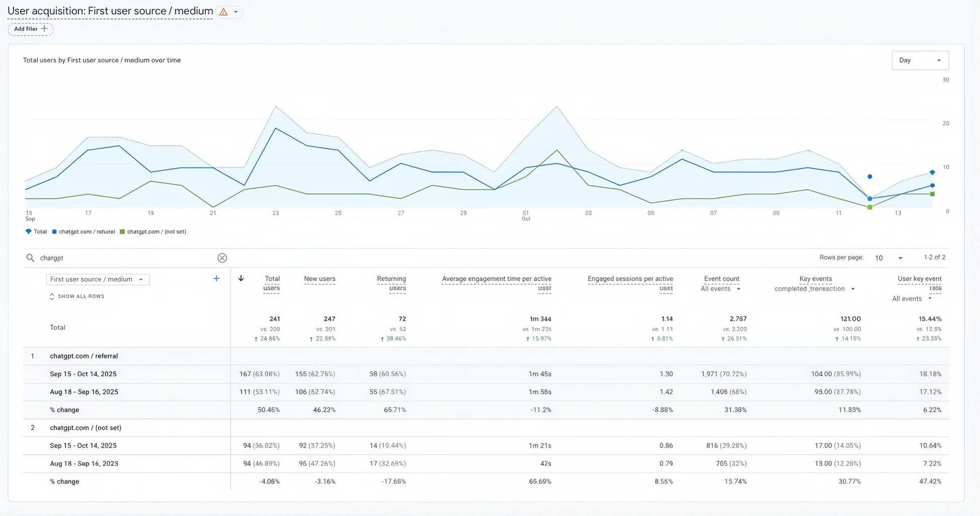Open the Day granularity dropdown

920,60
